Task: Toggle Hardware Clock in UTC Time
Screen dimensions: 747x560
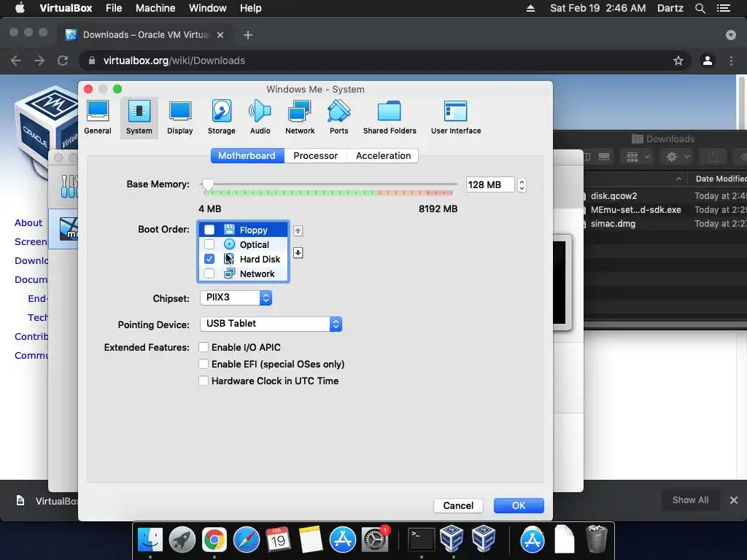Action: click(204, 381)
